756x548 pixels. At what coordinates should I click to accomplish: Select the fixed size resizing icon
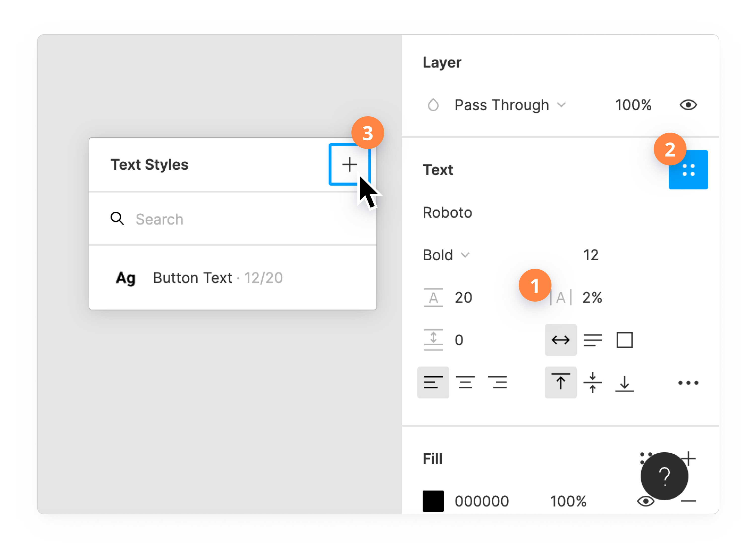pos(624,340)
